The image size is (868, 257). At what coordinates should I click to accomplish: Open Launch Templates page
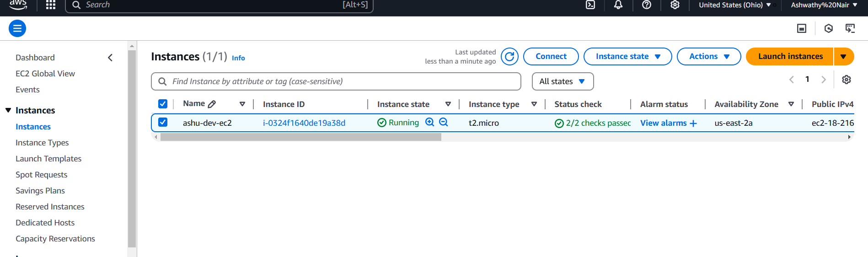pyautogui.click(x=48, y=159)
